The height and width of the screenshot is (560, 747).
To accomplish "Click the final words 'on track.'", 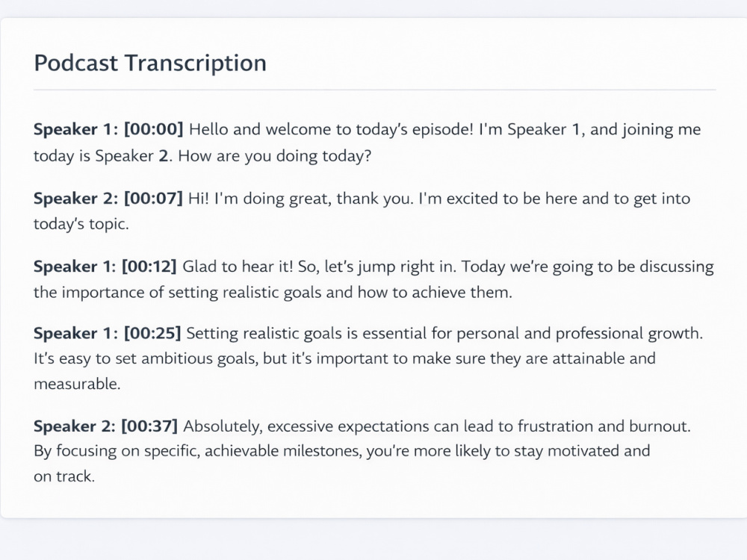I will point(64,476).
